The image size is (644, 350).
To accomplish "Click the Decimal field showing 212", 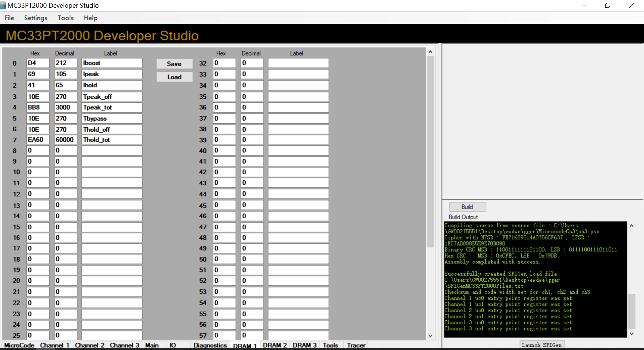I will point(66,63).
